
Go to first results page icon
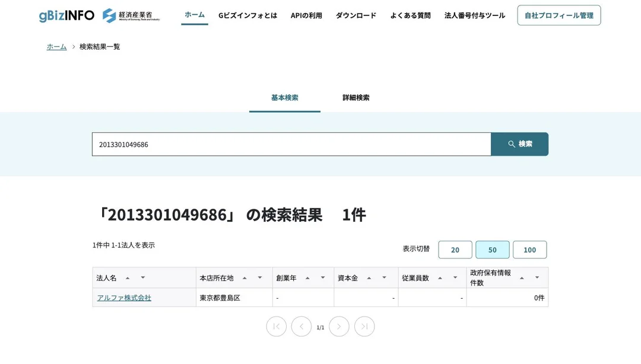(277, 327)
